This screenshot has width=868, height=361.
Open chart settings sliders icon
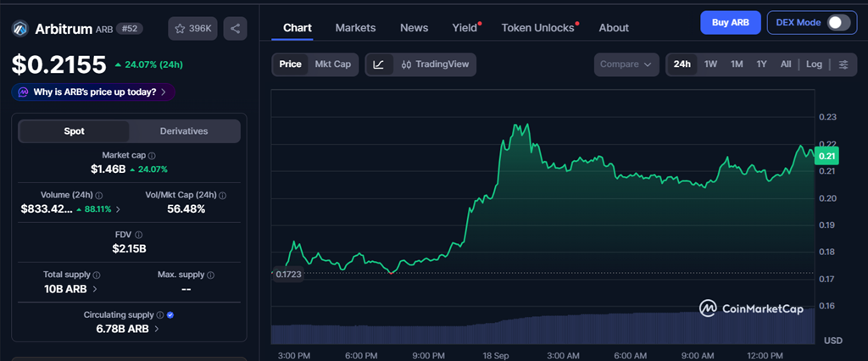[x=843, y=64]
